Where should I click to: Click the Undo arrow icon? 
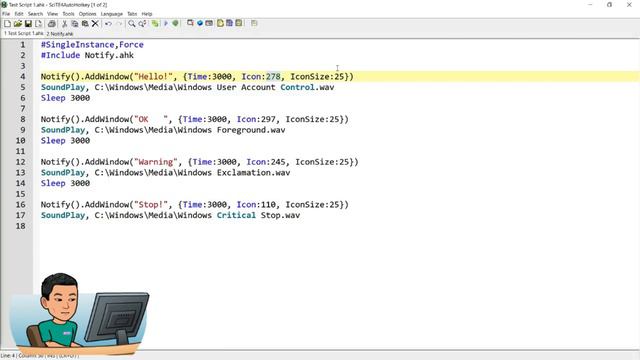pos(108,23)
